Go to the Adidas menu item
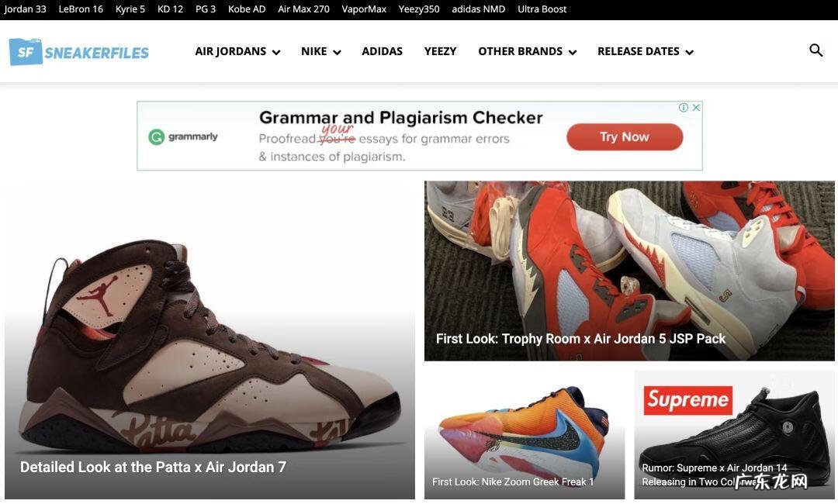 pyautogui.click(x=382, y=51)
